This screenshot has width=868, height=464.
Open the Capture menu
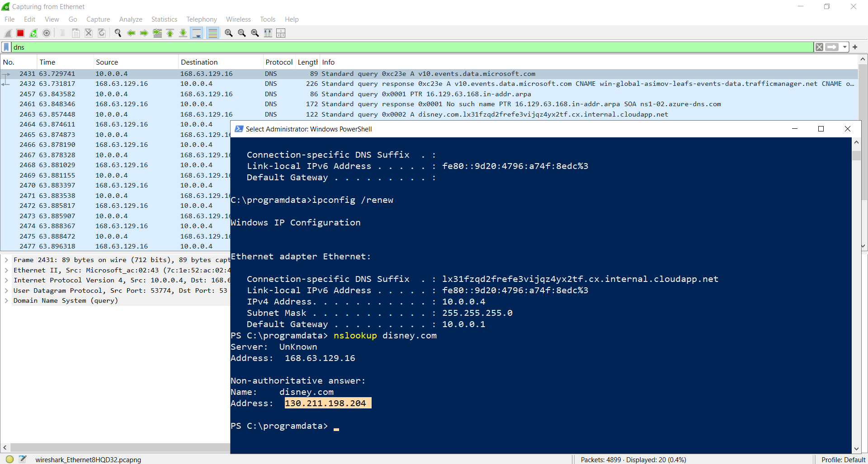pos(98,19)
